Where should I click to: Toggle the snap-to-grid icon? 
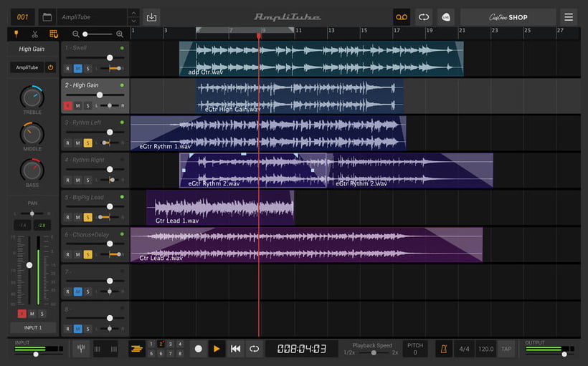point(54,34)
